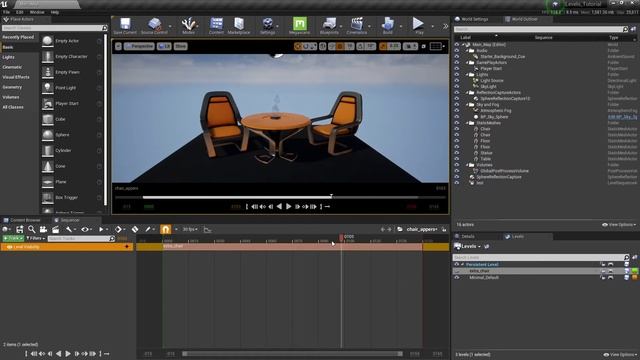
Task: Toggle visibility of Minimal_Default level
Action: [457, 278]
